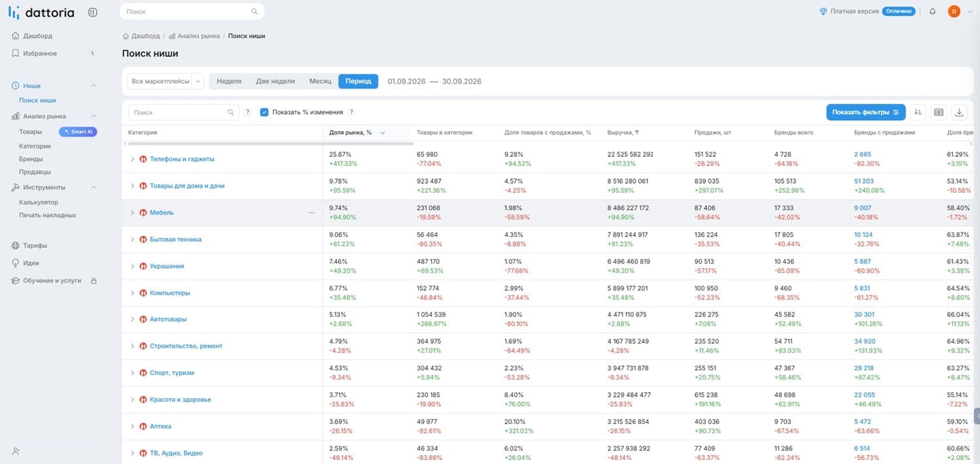This screenshot has height=464, width=980.
Task: Focus the top global Поиск field
Action: click(192, 11)
